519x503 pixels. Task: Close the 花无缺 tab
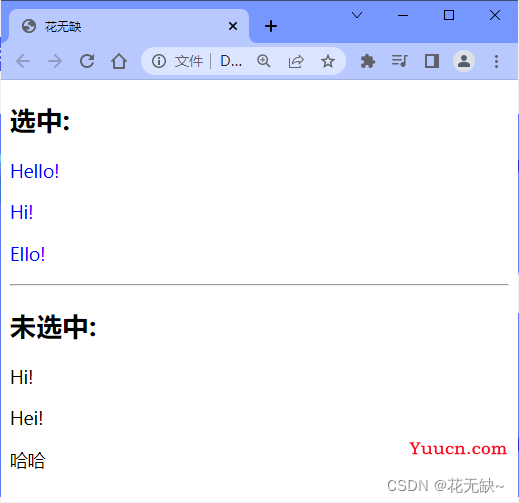pyautogui.click(x=233, y=26)
